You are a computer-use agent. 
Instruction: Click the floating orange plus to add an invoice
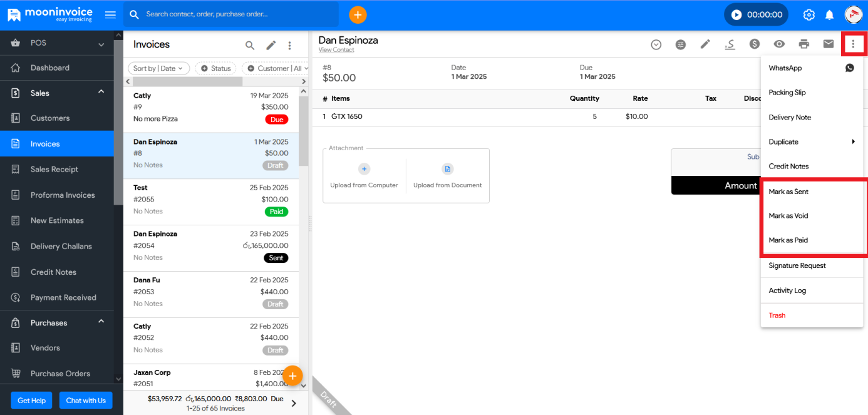[292, 376]
